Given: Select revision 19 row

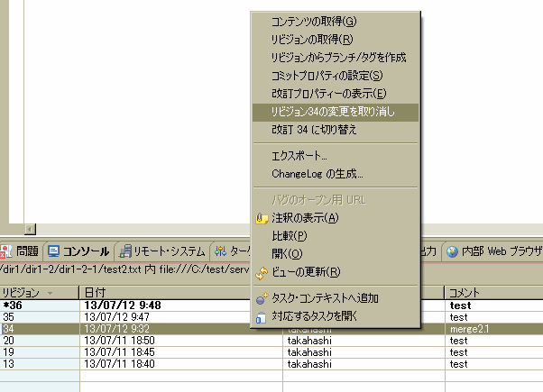Looking at the screenshot, I should 271,352.
